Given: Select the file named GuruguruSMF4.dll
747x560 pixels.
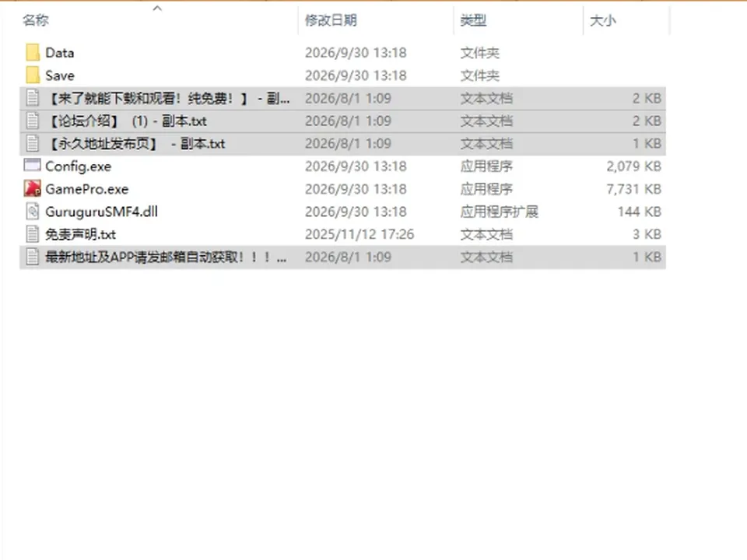Looking at the screenshot, I should (101, 212).
